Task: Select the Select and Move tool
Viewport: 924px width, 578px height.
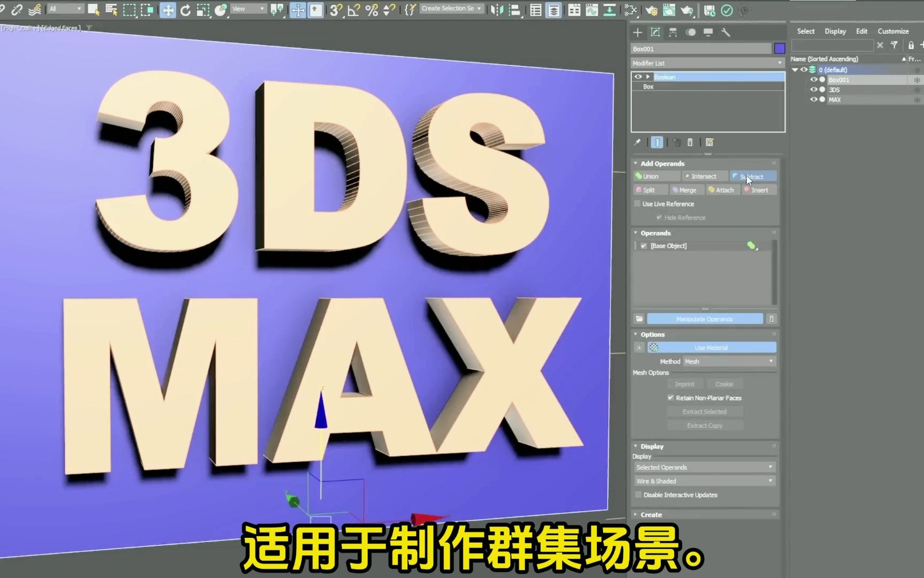Action: (168, 10)
